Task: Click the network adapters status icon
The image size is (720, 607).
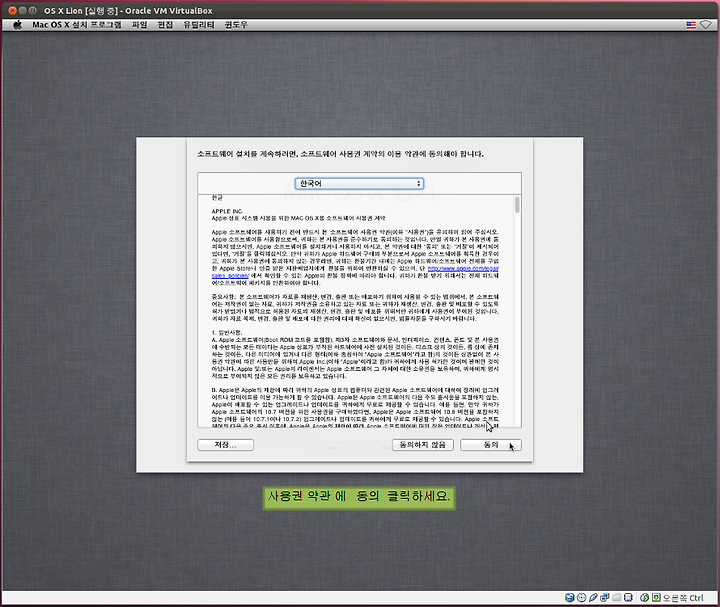Action: pyautogui.click(x=605, y=597)
